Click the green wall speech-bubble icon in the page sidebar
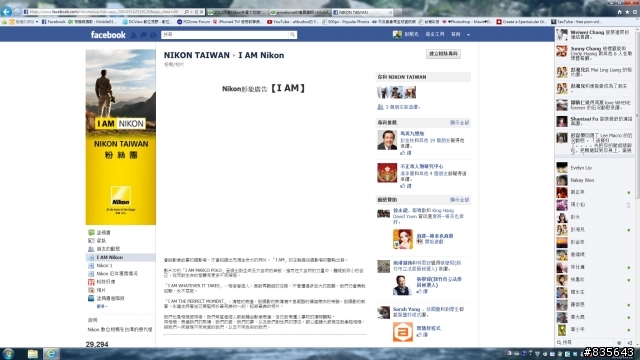 [x=91, y=232]
